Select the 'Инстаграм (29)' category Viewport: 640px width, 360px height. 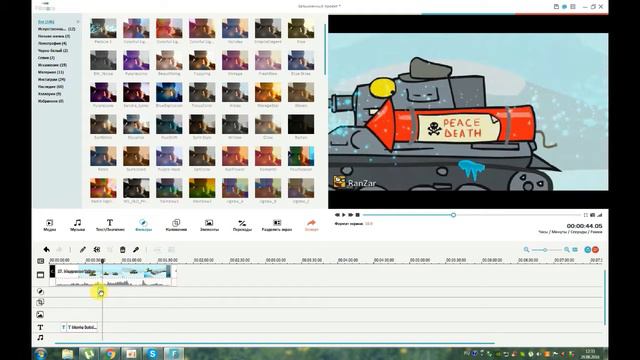pos(51,79)
